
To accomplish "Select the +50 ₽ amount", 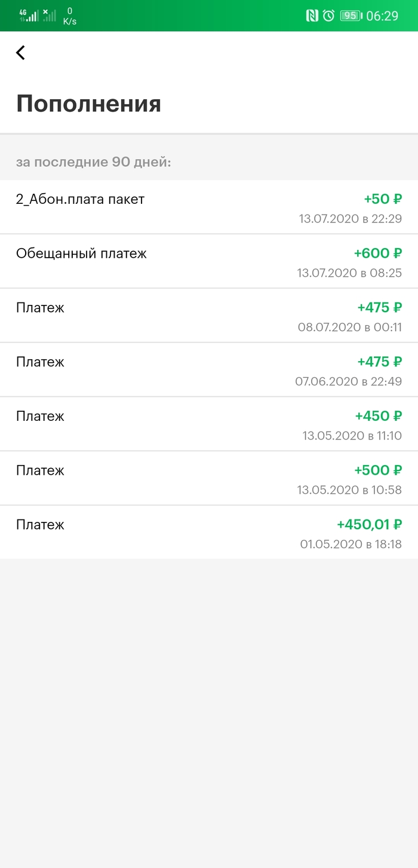I will pyautogui.click(x=383, y=199).
